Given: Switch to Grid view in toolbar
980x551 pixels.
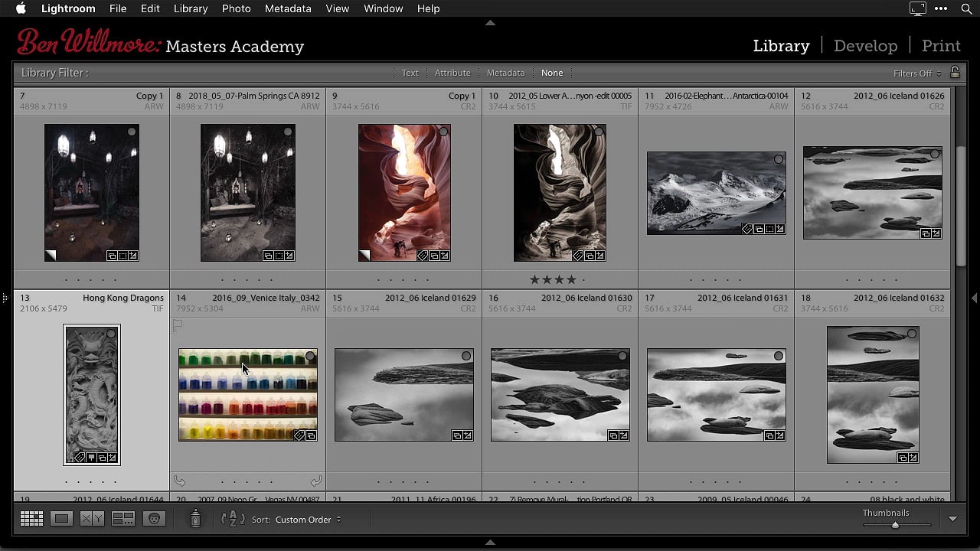Looking at the screenshot, I should [31, 519].
